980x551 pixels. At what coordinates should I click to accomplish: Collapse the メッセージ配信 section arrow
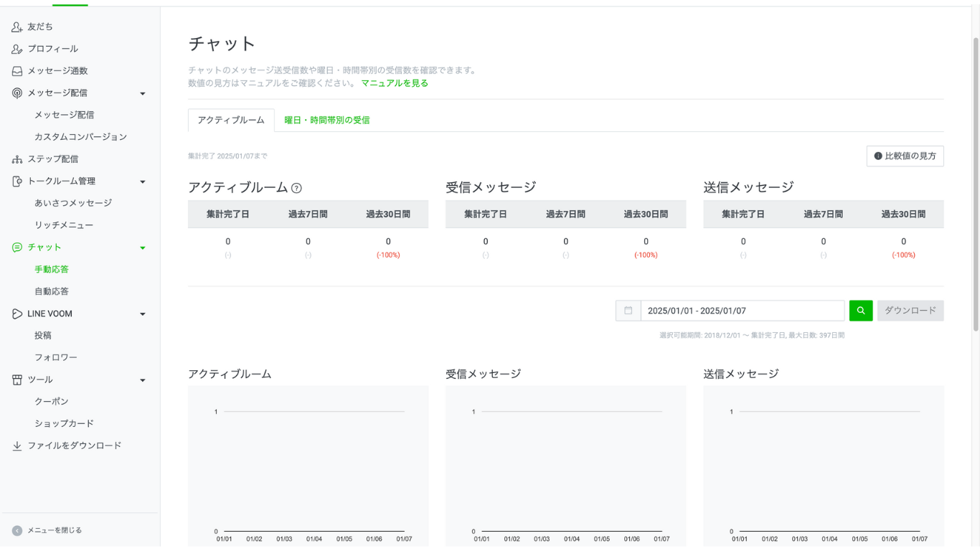(x=142, y=94)
